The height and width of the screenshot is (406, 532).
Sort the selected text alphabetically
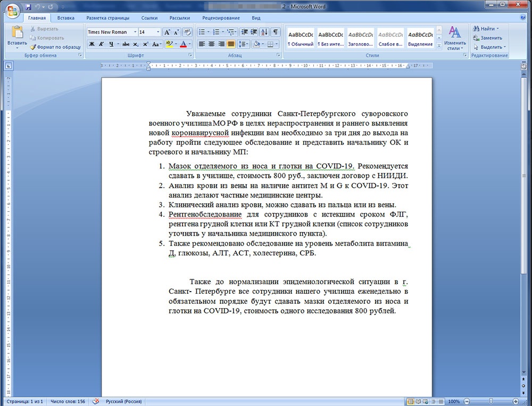264,32
